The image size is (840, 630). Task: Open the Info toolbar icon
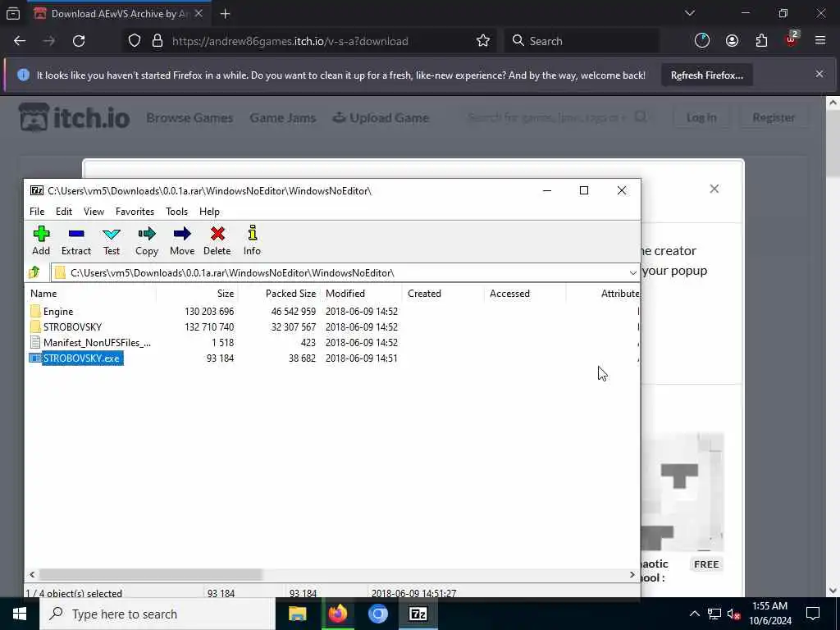[253, 240]
